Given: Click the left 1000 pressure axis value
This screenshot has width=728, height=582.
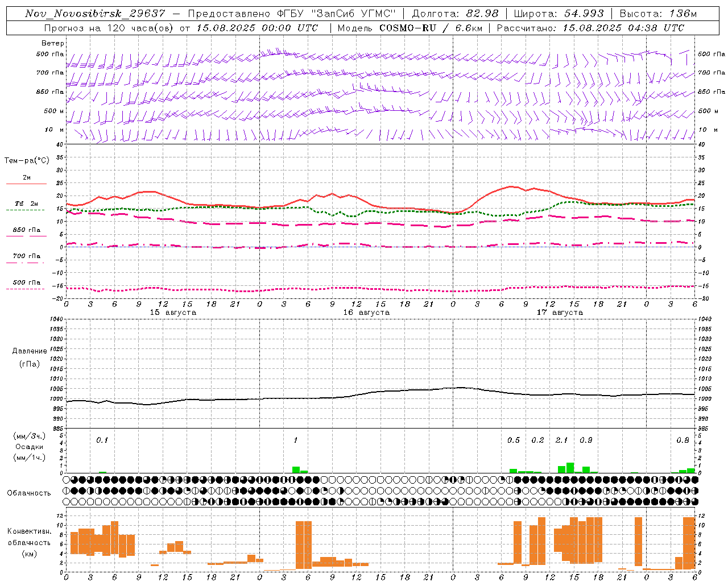Looking at the screenshot, I should (57, 399).
